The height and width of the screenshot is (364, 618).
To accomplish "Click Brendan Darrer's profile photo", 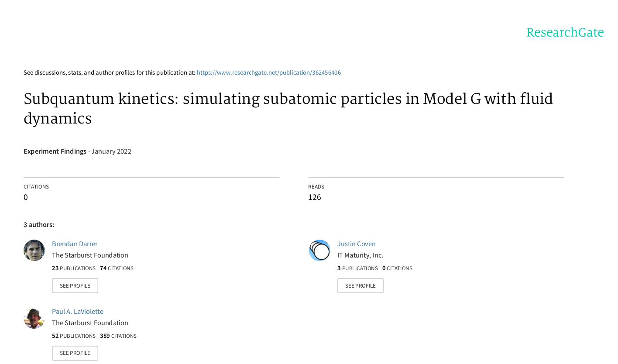I will pos(34,251).
